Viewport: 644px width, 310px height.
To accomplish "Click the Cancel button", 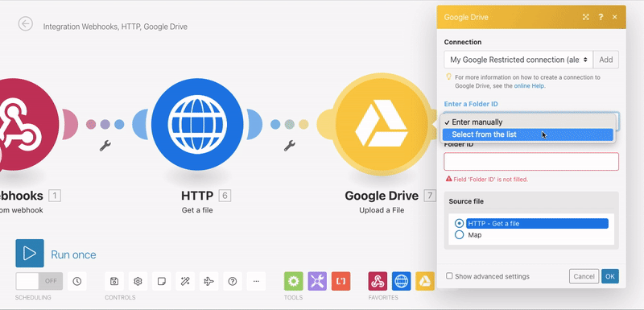I will pyautogui.click(x=584, y=276).
